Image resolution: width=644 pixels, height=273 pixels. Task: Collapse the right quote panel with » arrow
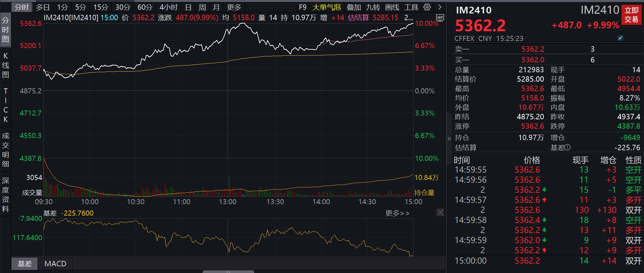click(x=449, y=138)
